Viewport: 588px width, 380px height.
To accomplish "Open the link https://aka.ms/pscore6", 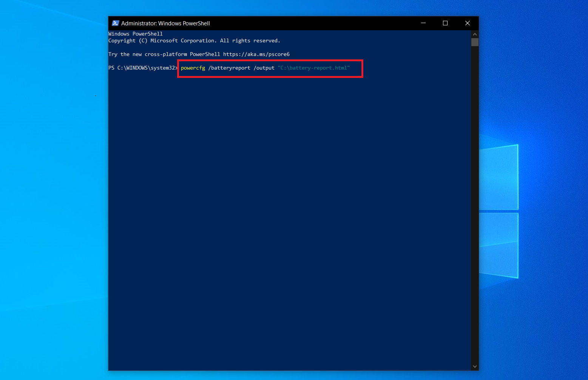I will (x=256, y=54).
